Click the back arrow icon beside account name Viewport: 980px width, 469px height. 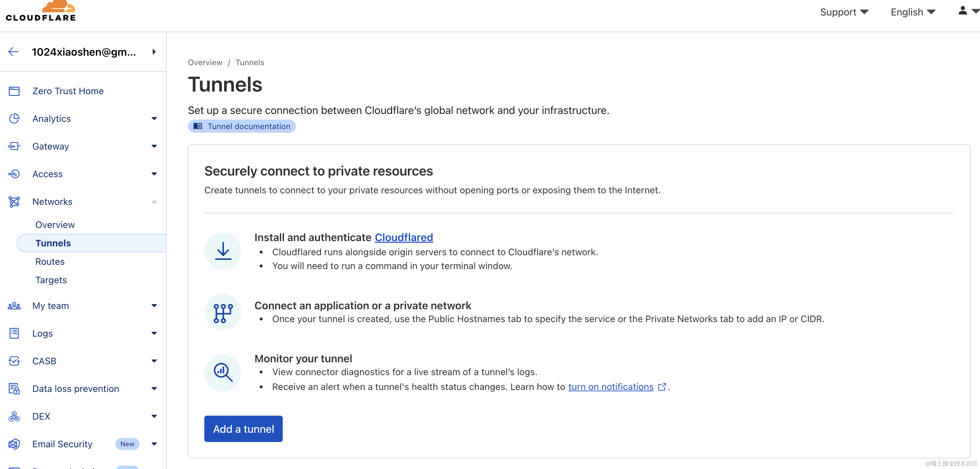(14, 52)
